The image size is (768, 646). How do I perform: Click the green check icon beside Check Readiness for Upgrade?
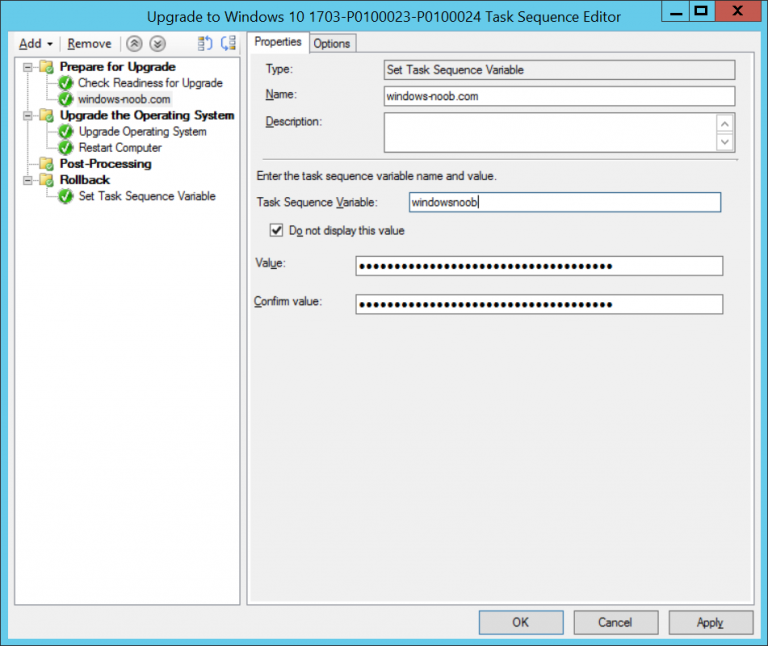click(x=66, y=84)
